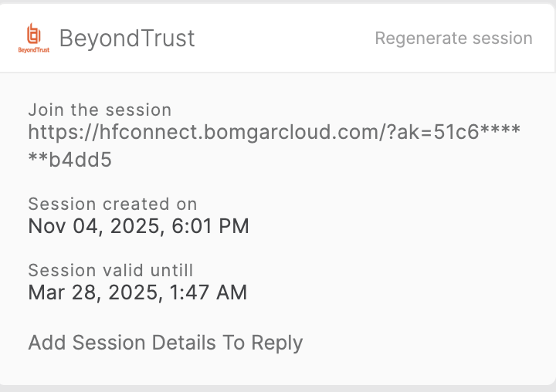556x392 pixels.
Task: Add Session Details To Reply
Action: [165, 343]
